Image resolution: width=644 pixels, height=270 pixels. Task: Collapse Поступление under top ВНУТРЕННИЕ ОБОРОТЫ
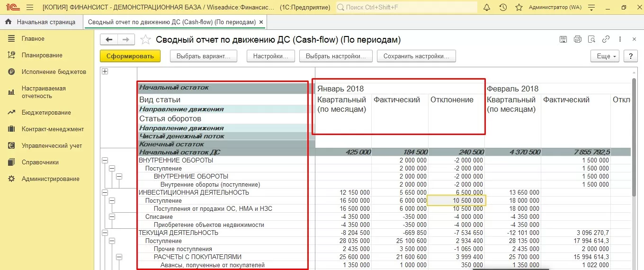point(112,168)
